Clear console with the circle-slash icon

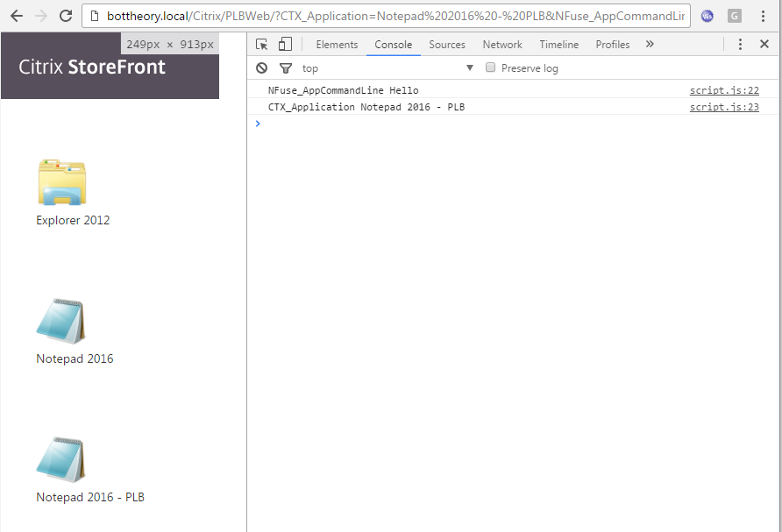[x=262, y=68]
